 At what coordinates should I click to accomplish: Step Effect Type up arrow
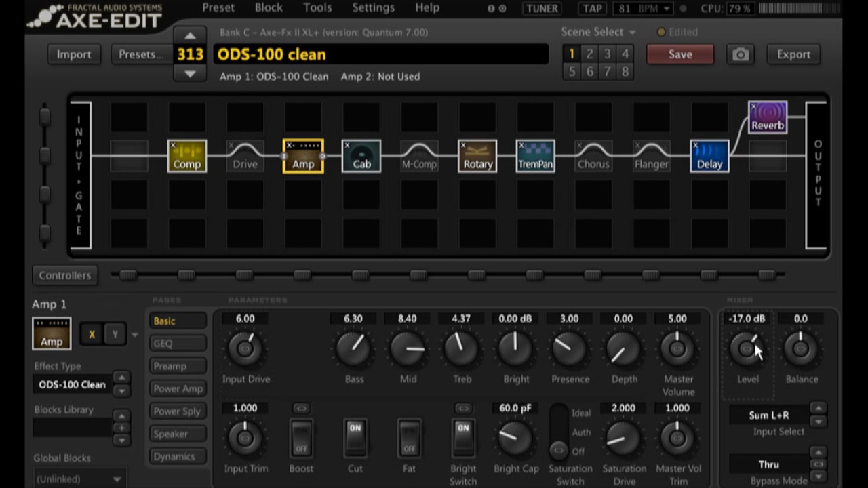point(121,378)
